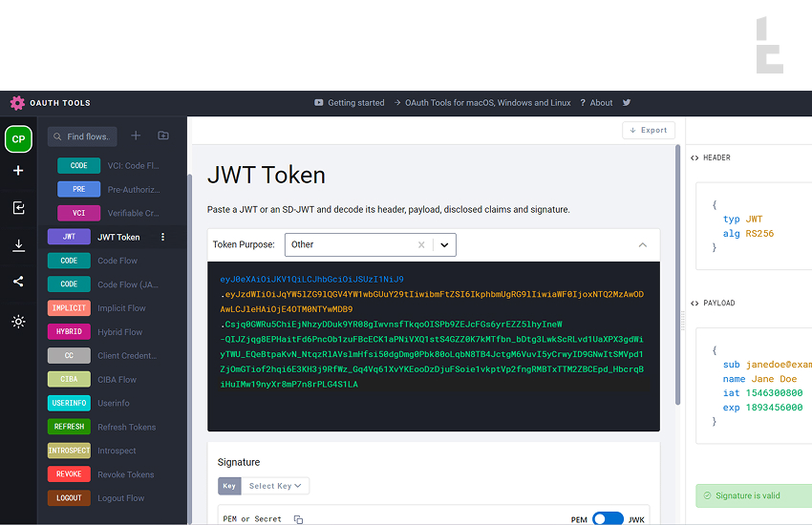Toggle the PEM/JWK key format switch

click(x=608, y=519)
